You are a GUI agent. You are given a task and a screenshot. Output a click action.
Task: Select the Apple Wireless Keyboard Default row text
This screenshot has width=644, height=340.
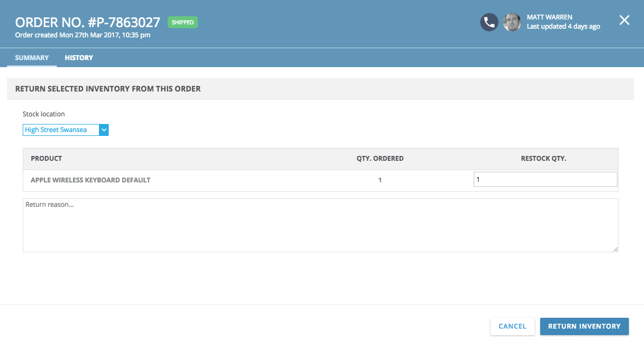[x=91, y=180]
